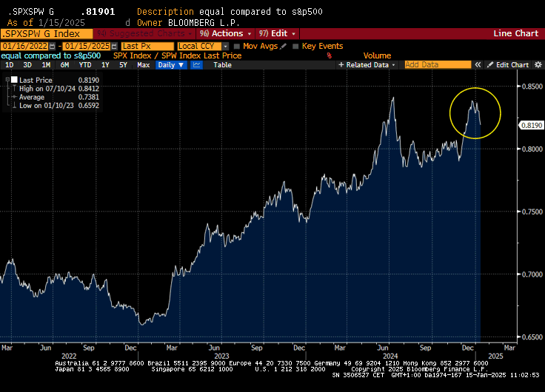Screen dimensions: 545x392
Task: Click the plus icon beside Related Data
Action: point(341,64)
